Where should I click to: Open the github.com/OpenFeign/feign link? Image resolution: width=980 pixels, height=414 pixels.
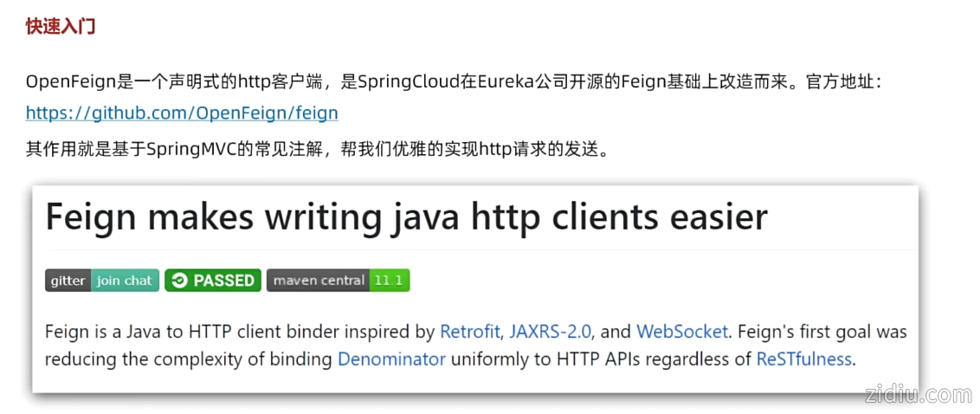pyautogui.click(x=182, y=113)
